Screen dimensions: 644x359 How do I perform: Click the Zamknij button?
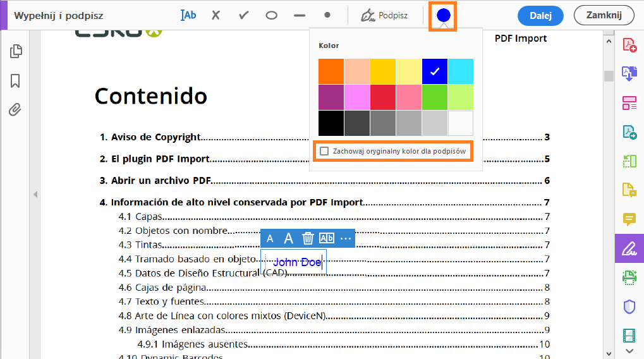pyautogui.click(x=604, y=15)
